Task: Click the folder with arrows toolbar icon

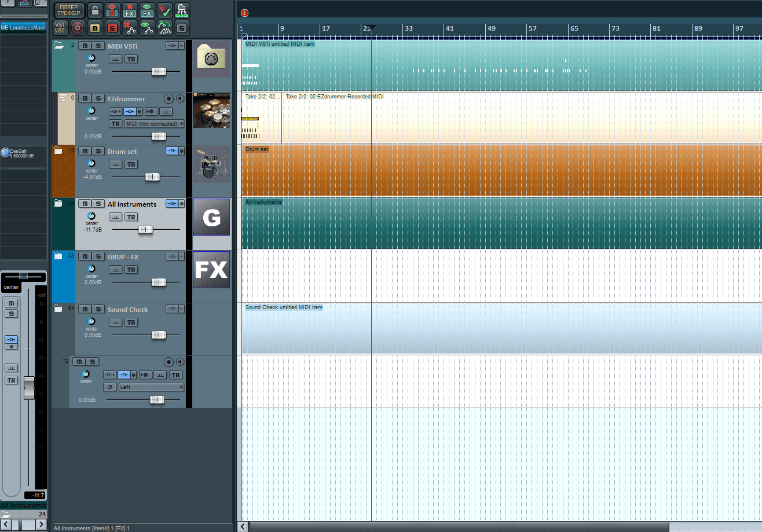Action: [182, 10]
